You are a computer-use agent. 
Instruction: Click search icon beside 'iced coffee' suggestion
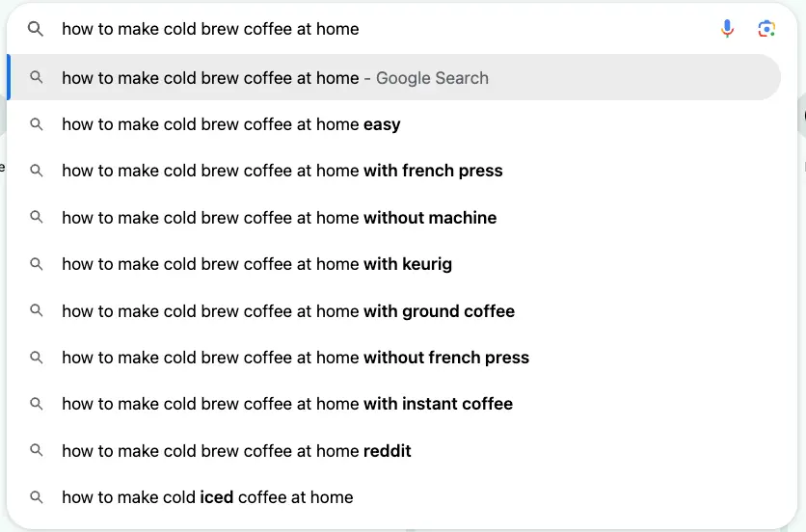pos(36,497)
